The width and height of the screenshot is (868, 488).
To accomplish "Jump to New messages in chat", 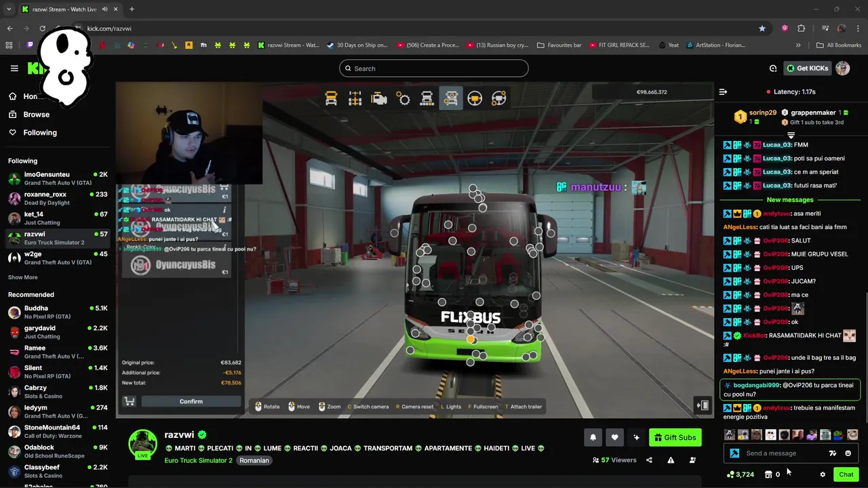I will pos(789,200).
